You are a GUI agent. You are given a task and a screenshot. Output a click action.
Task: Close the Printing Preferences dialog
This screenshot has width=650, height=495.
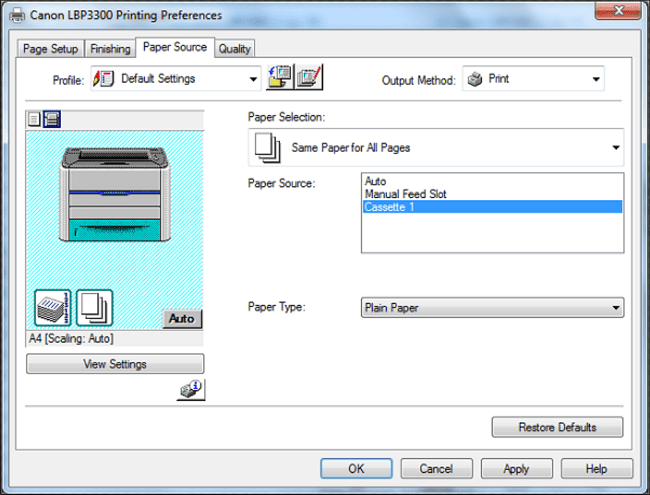click(x=618, y=11)
